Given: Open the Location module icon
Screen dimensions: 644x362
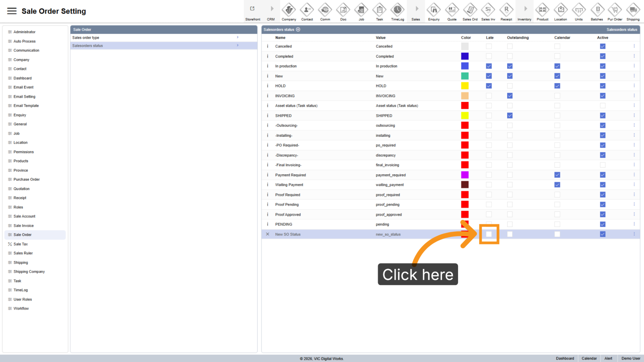Looking at the screenshot, I should click(x=560, y=10).
